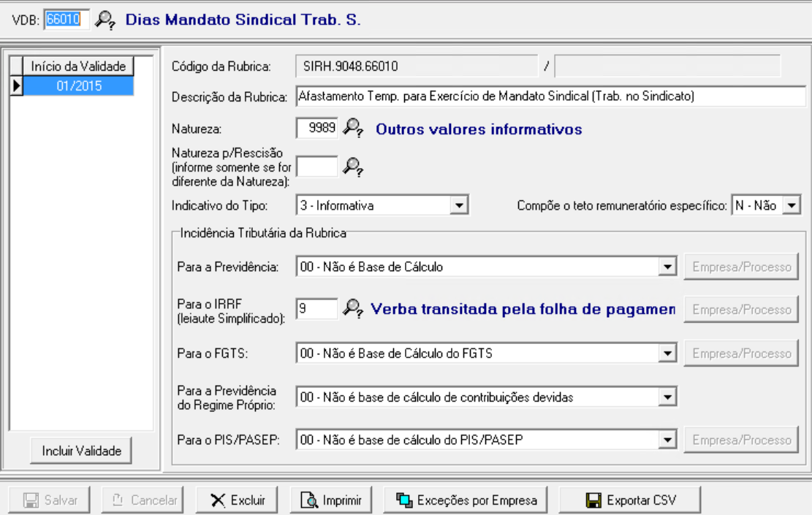Viewport: 812px width, 515px height.
Task: Open Exceções por Empresa
Action: (468, 500)
